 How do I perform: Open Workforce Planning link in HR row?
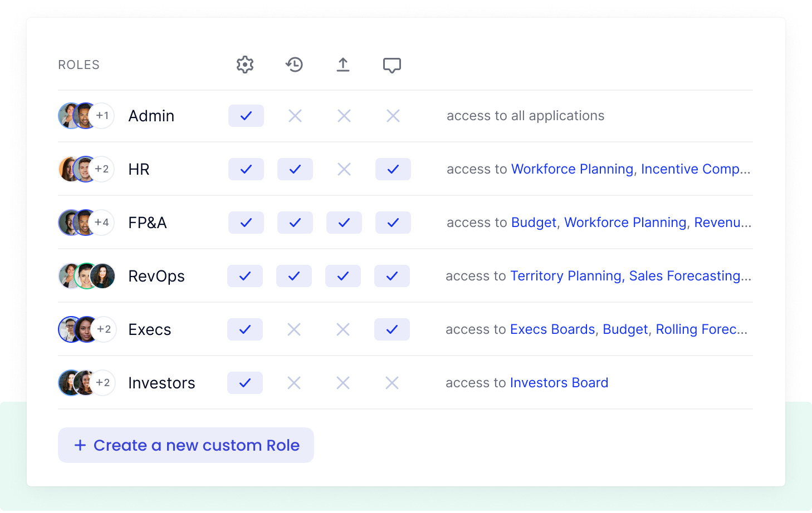[x=572, y=169]
